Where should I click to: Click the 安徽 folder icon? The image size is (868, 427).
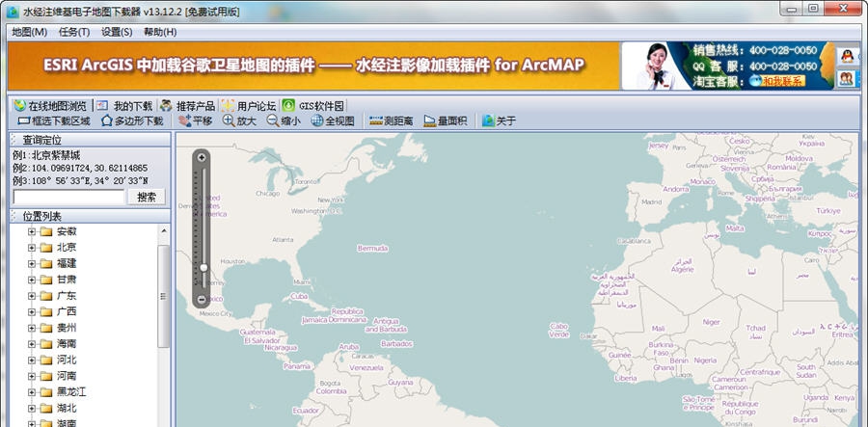tap(46, 231)
